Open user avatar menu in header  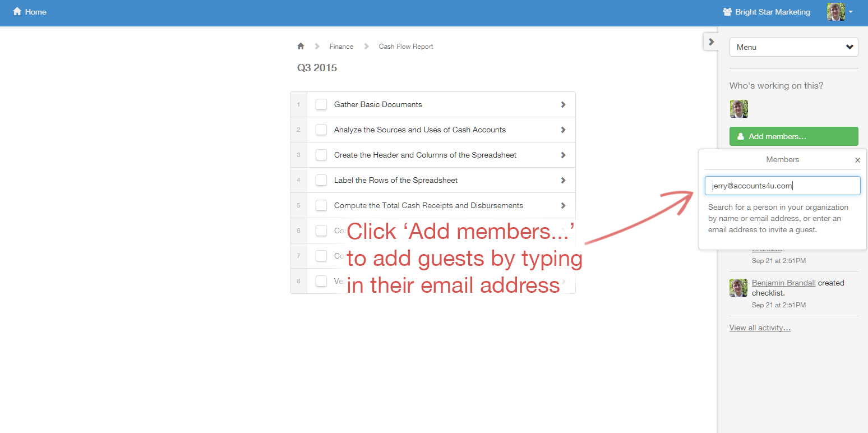[839, 12]
